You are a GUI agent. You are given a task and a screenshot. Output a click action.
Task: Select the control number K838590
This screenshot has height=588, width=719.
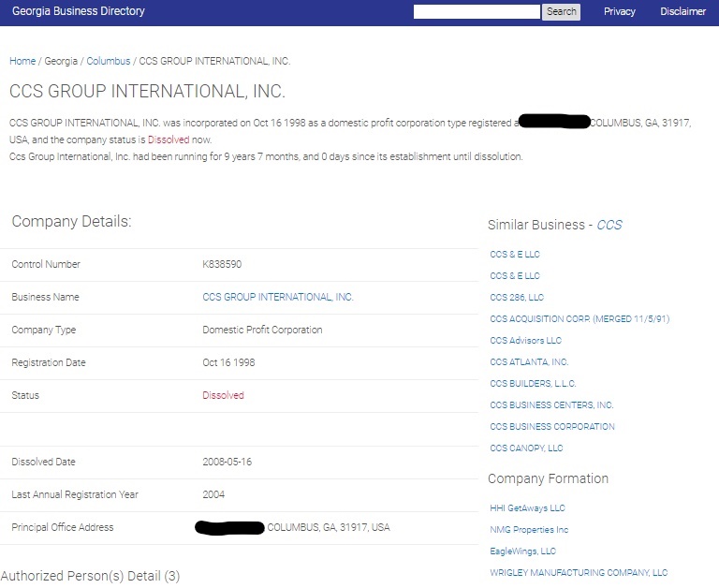coord(222,264)
